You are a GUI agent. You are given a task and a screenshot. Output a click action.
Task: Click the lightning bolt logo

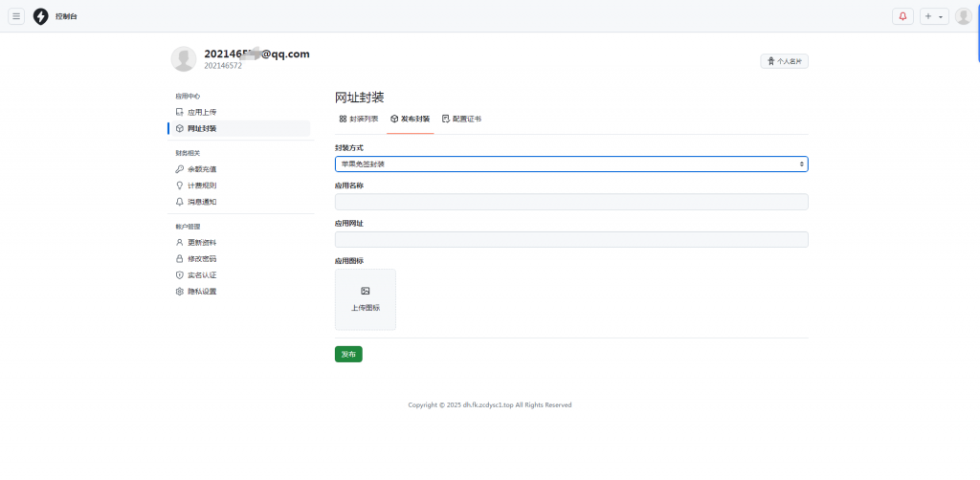tap(40, 16)
